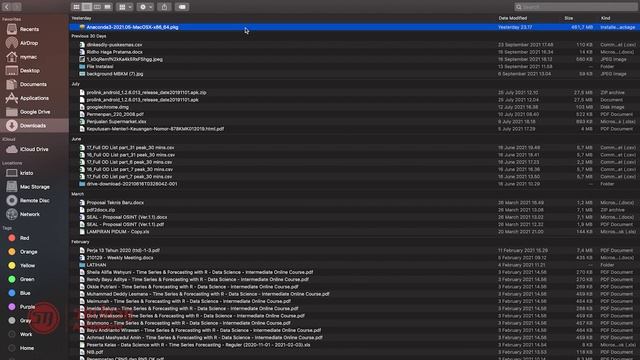
Task: Sort by the Size column header
Action: [x=569, y=18]
